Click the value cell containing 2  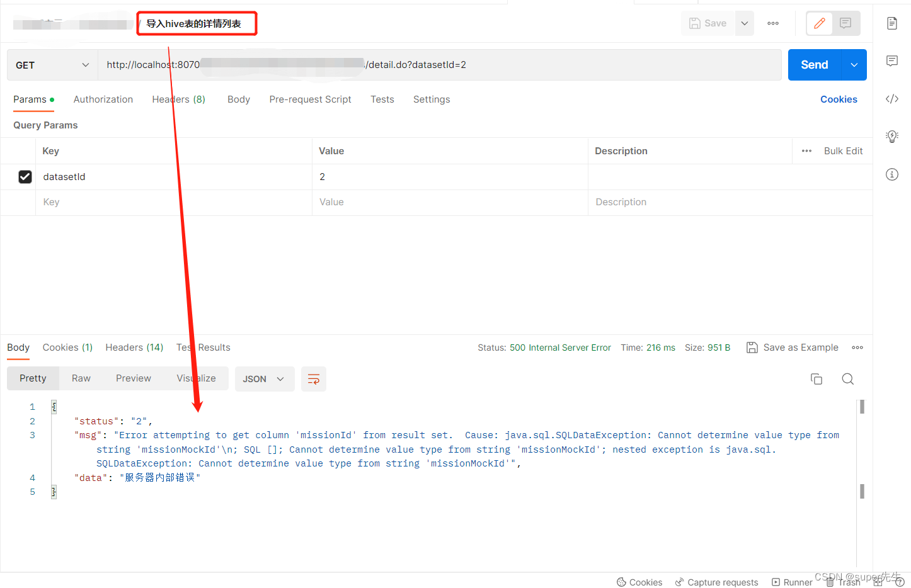(450, 177)
